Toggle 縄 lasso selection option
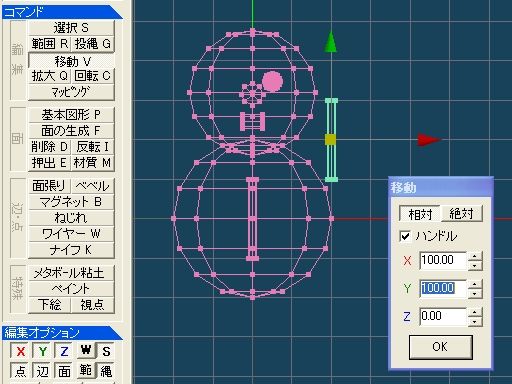The width and height of the screenshot is (512, 384). pos(106,371)
